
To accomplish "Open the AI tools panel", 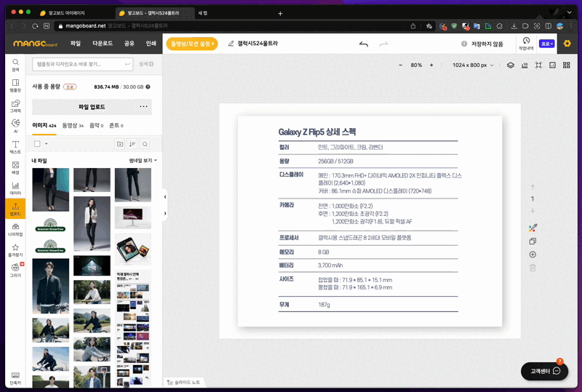I will pos(15,127).
